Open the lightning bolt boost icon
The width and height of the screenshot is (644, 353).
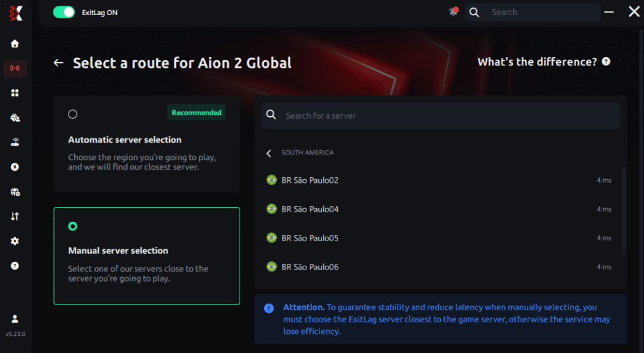coord(15,167)
